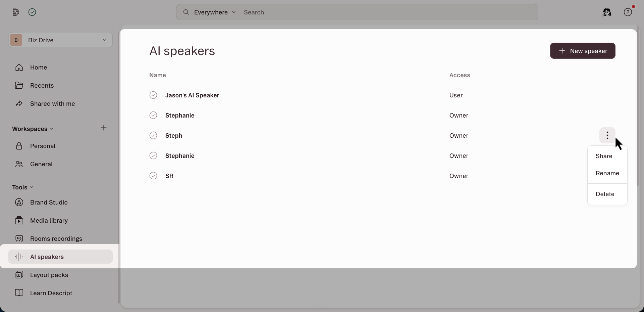This screenshot has width=644, height=312.
Task: Click the Rooms recordings icon
Action: coord(19,238)
